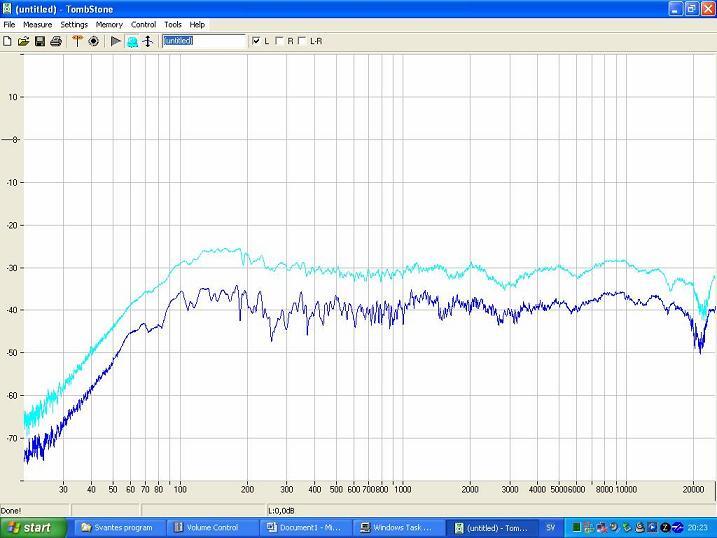This screenshot has width=717, height=538.
Task: Start measurement with the play arrow
Action: pos(116,41)
